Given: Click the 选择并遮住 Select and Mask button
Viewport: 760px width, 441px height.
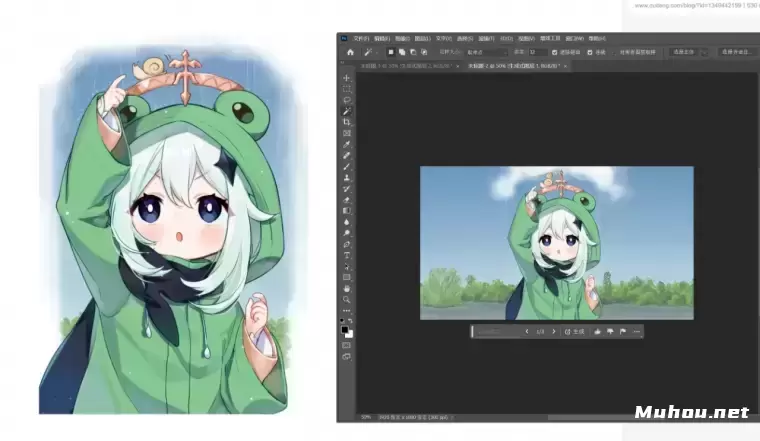Looking at the screenshot, I should 736,52.
